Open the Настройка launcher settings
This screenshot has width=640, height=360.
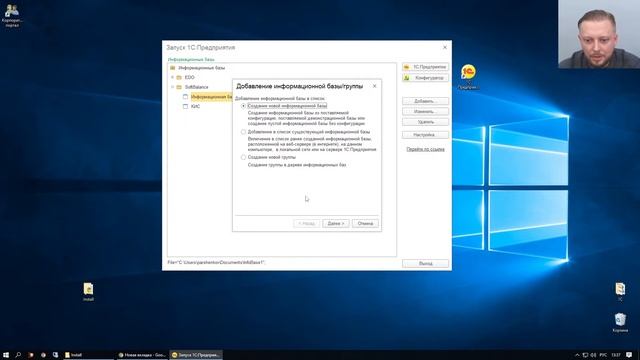[x=425, y=135]
